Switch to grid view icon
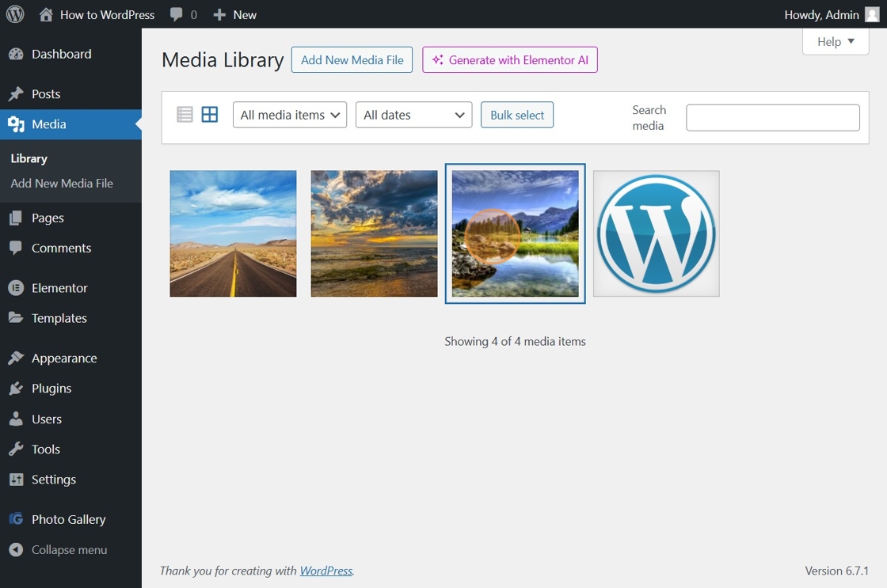Image resolution: width=887 pixels, height=588 pixels. [x=210, y=115]
